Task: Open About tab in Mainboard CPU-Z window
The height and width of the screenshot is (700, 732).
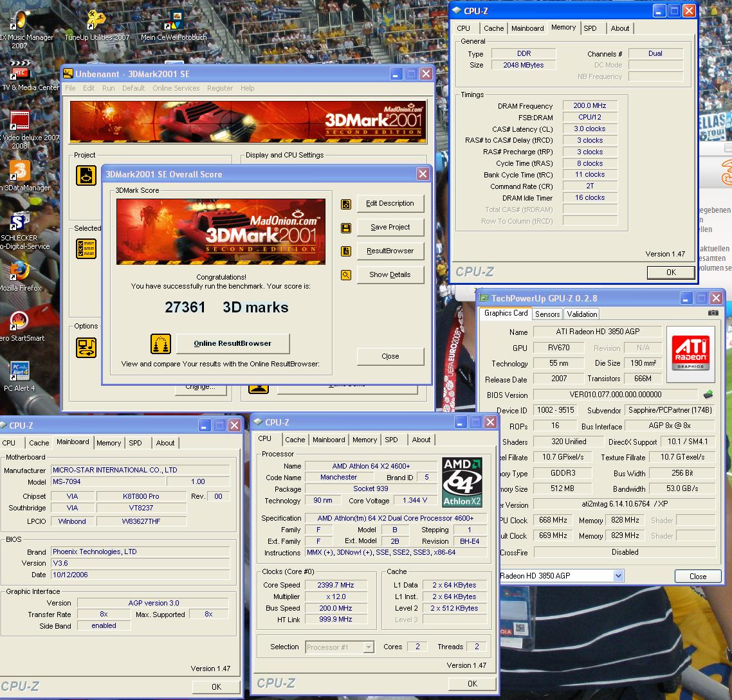Action: 165,443
